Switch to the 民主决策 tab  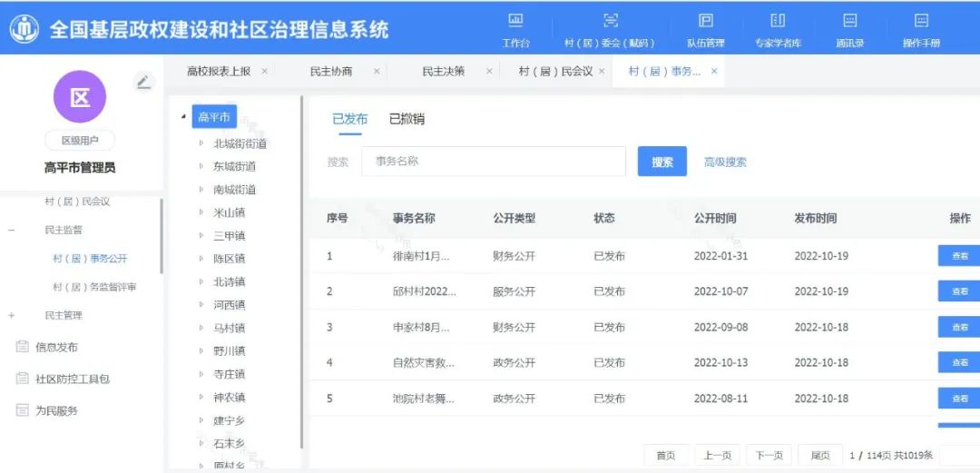click(444, 71)
